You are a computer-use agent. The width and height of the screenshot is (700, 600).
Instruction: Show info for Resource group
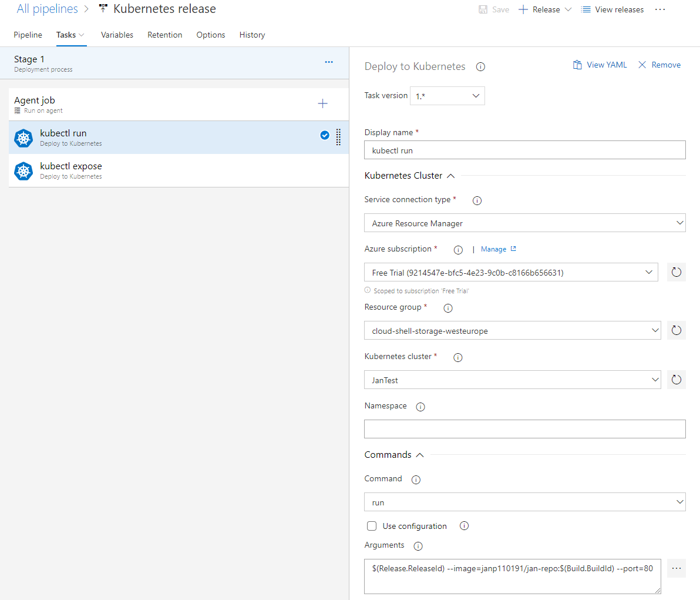coord(448,309)
